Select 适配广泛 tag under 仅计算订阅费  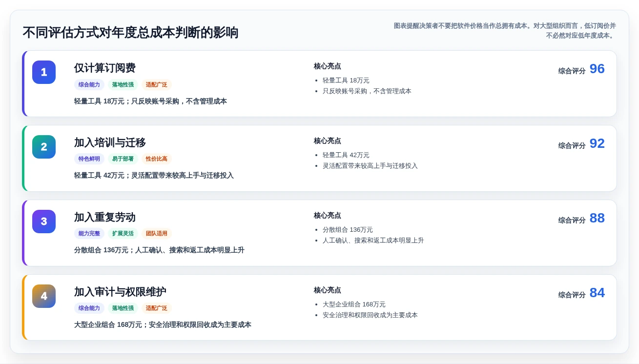[157, 84]
